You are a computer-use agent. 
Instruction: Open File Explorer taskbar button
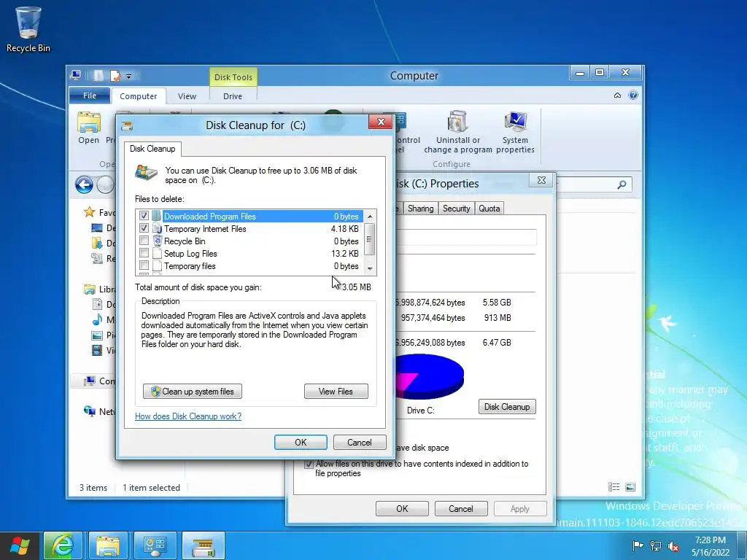(108, 545)
